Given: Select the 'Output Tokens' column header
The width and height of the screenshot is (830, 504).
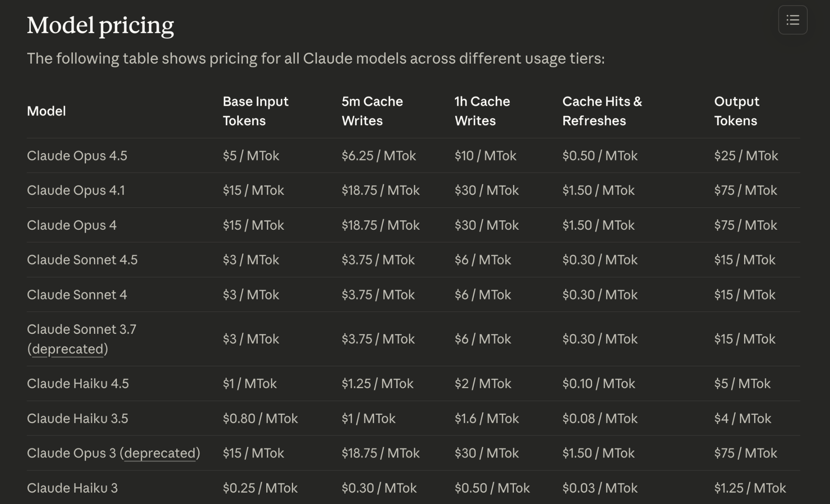Looking at the screenshot, I should [736, 111].
